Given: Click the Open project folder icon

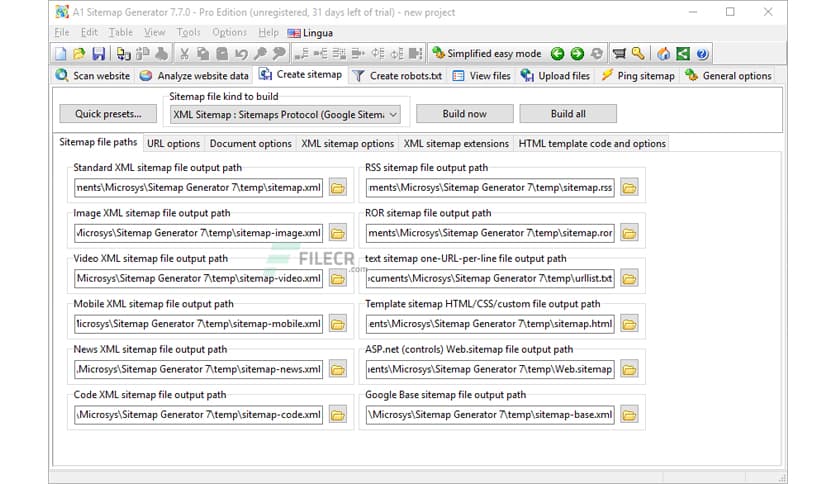Looking at the screenshot, I should [x=79, y=54].
